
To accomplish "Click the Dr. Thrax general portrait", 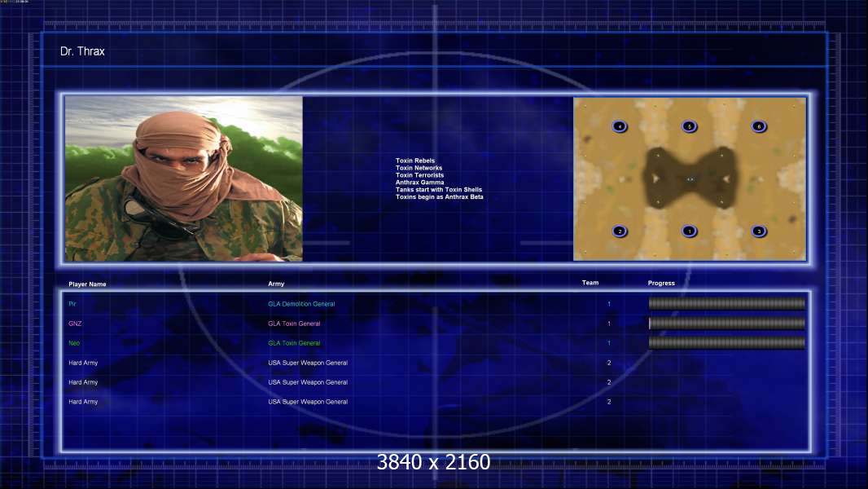I will (184, 178).
